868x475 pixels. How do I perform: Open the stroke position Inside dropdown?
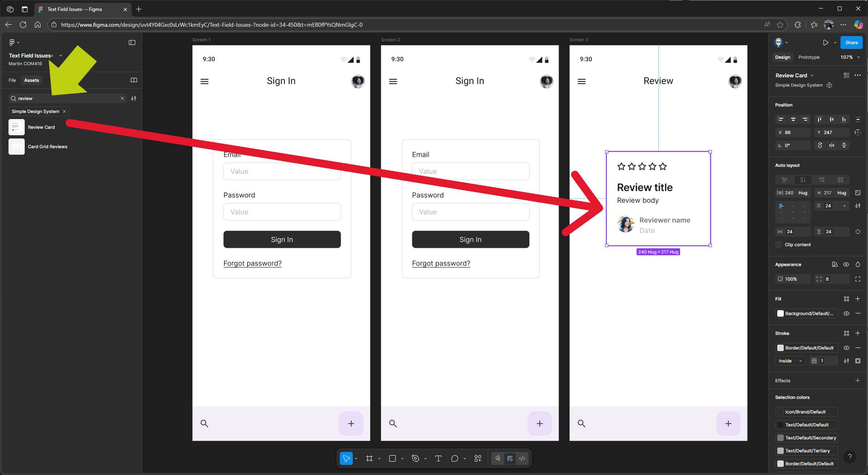790,361
